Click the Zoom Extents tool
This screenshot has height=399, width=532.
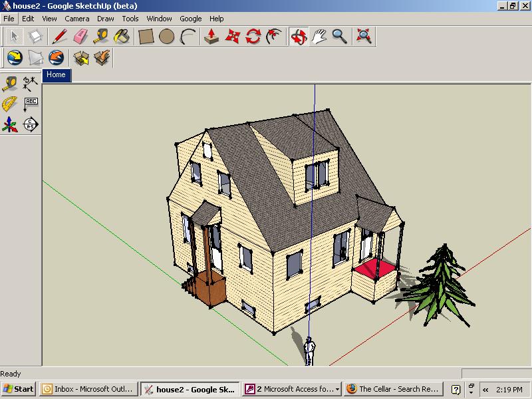click(364, 37)
